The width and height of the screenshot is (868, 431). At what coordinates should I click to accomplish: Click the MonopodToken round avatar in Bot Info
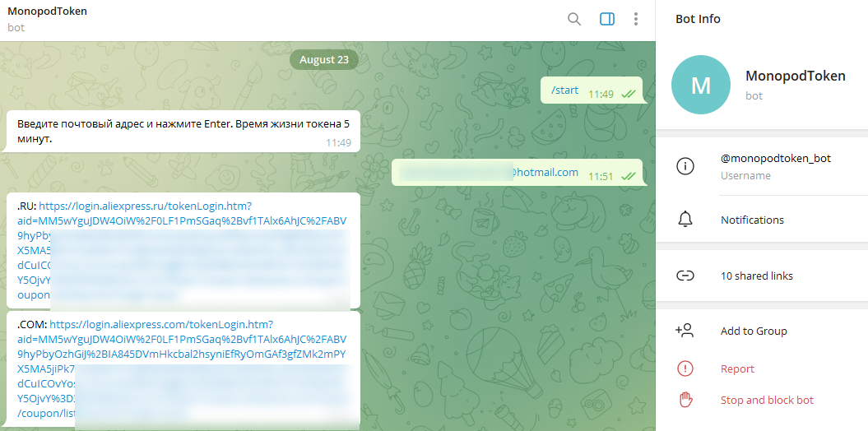coord(701,85)
